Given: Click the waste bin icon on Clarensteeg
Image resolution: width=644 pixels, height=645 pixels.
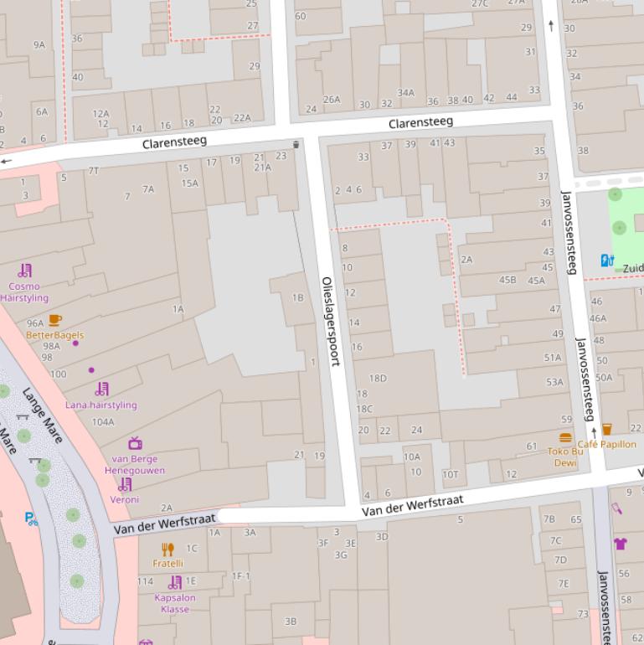Looking at the screenshot, I should pyautogui.click(x=296, y=145).
